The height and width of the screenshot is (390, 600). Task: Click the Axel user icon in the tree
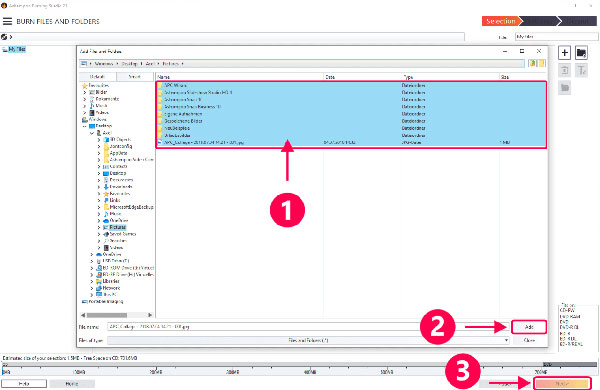point(99,133)
